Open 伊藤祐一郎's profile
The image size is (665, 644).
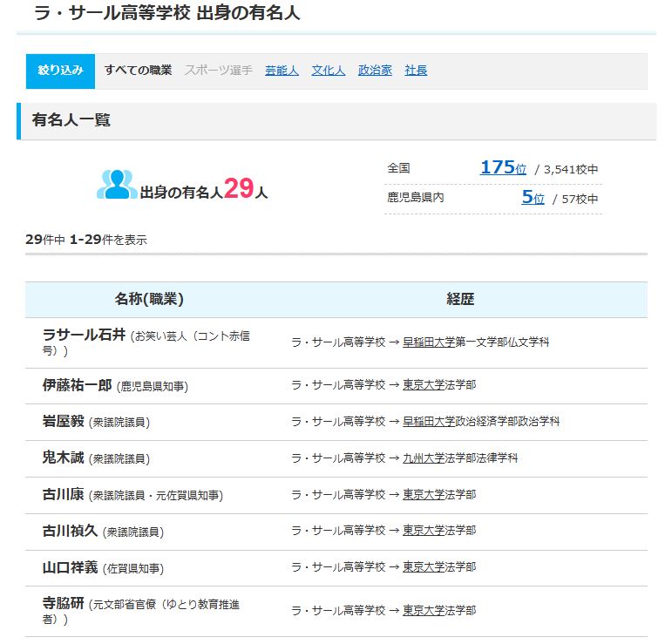pos(77,384)
